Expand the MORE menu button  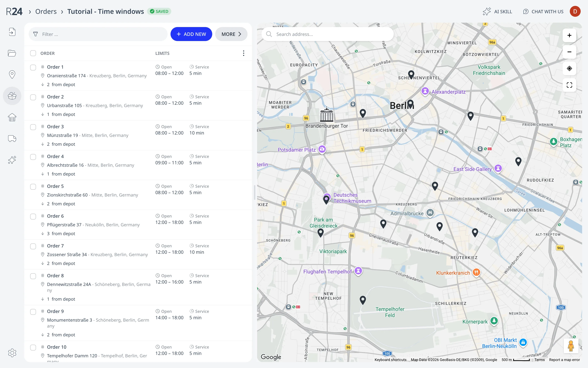coord(231,34)
